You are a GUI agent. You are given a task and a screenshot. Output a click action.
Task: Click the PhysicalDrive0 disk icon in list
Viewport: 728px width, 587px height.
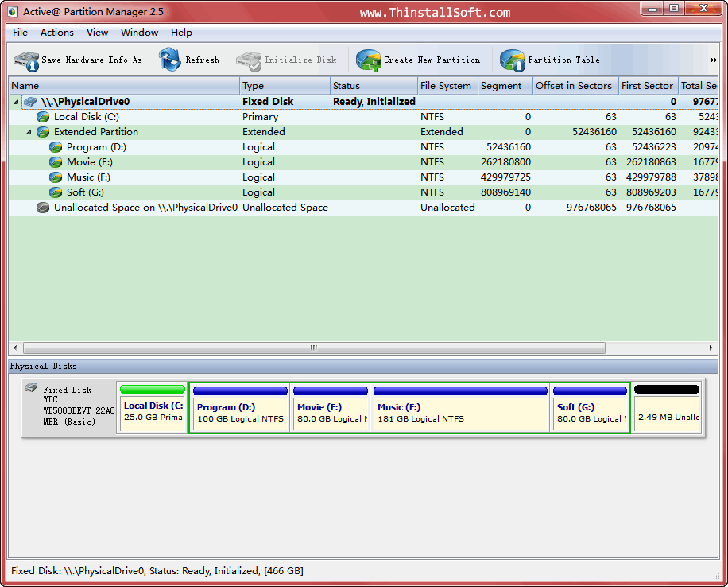click(x=31, y=101)
